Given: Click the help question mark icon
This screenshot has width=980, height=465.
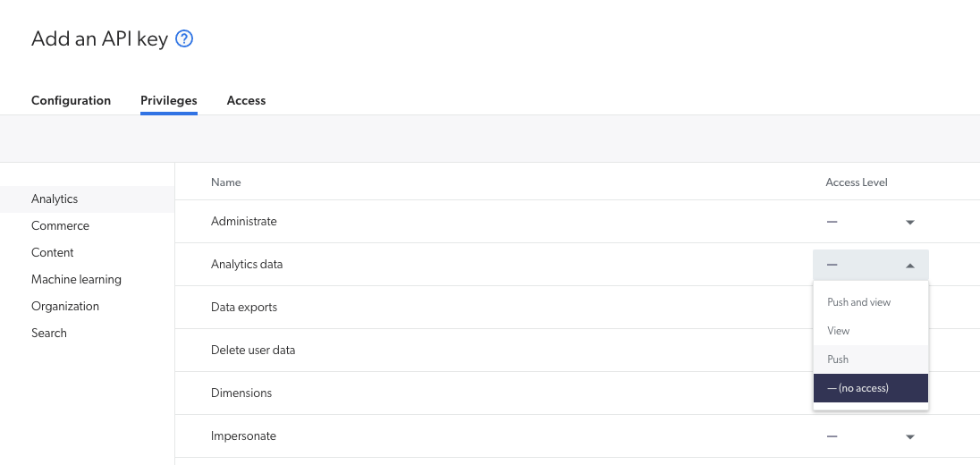Looking at the screenshot, I should pyautogui.click(x=184, y=39).
